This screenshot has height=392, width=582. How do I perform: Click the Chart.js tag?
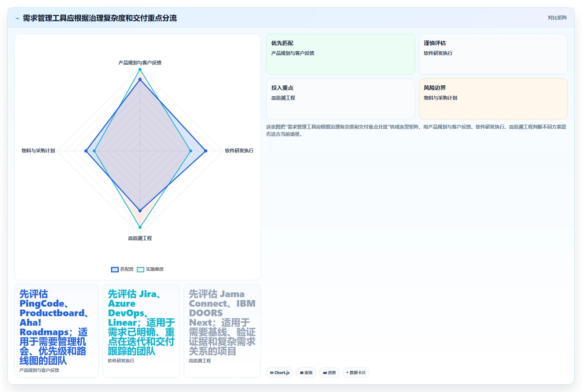279,373
